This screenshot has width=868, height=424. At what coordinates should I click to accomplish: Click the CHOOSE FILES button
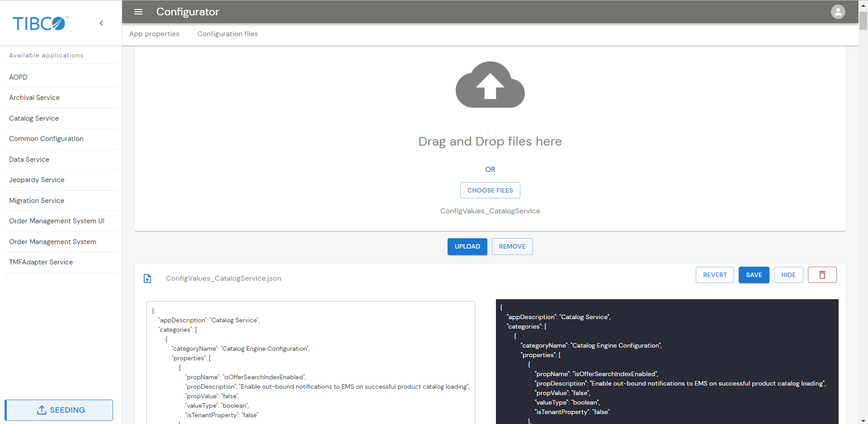point(490,190)
